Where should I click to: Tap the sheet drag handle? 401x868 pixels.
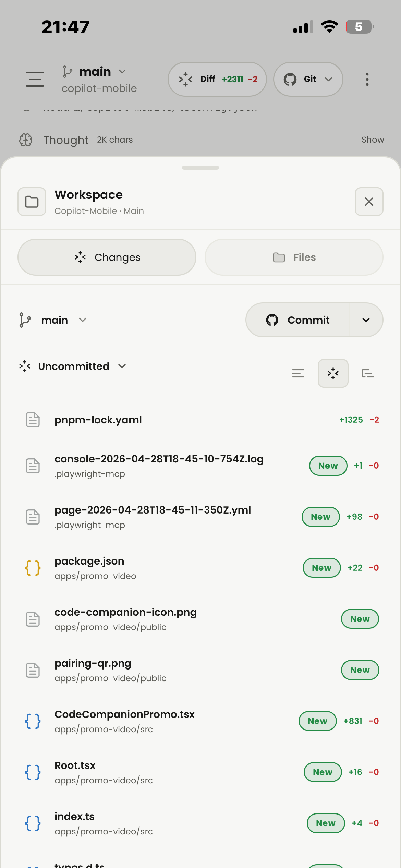click(200, 168)
